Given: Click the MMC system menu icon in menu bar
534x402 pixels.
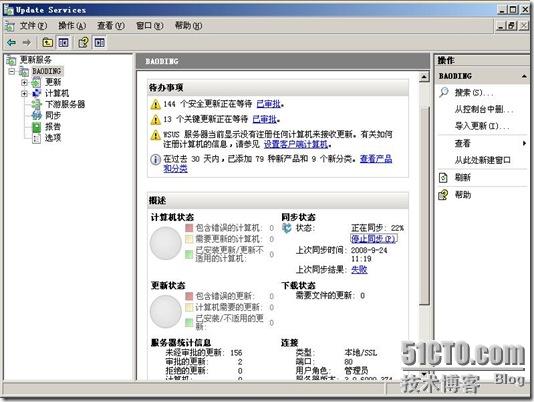Looking at the screenshot, I should (10, 26).
